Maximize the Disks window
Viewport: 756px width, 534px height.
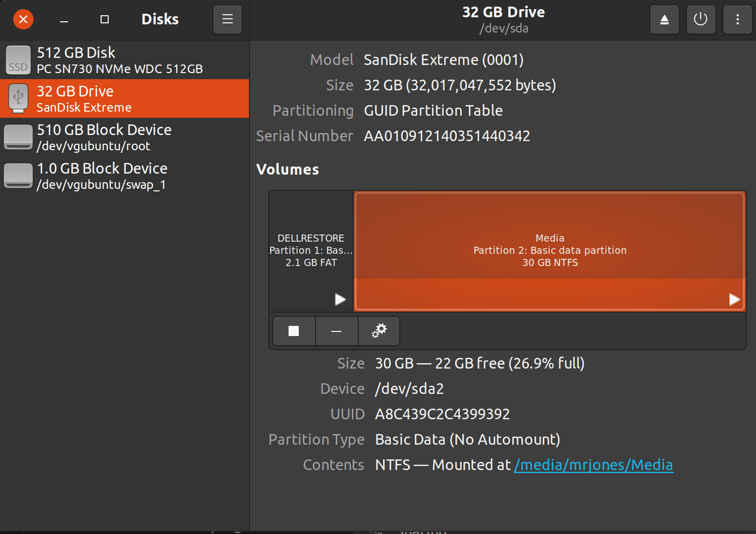[x=105, y=20]
